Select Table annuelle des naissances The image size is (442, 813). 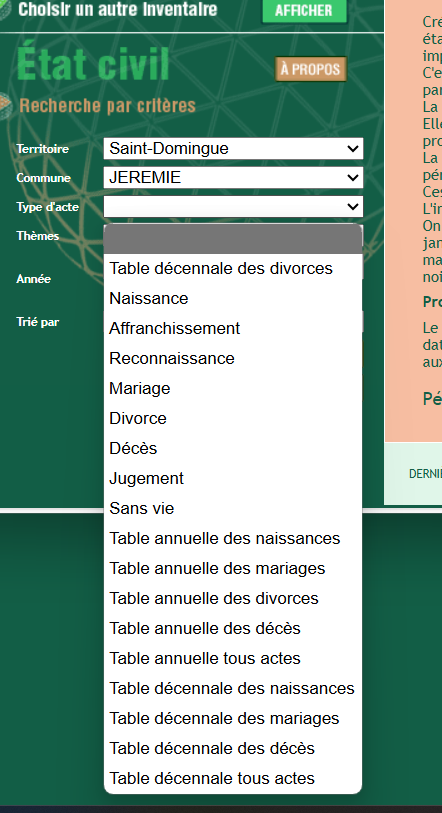[x=233, y=539]
